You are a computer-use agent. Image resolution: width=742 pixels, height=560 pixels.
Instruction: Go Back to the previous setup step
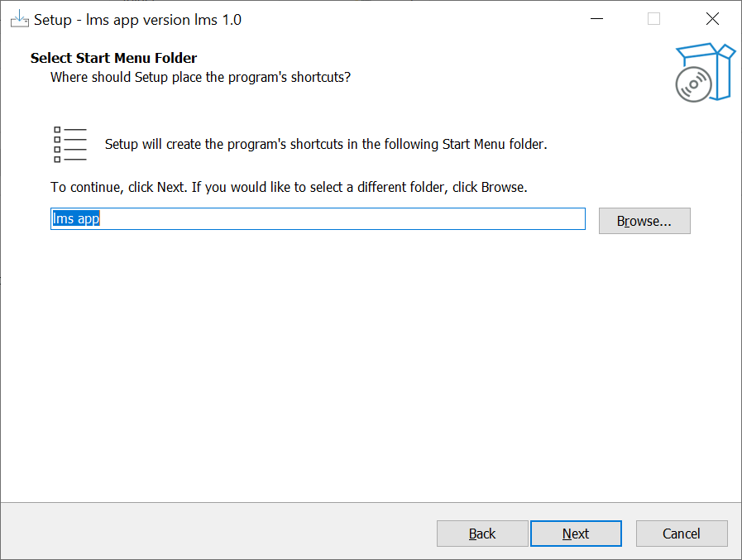[x=482, y=534]
